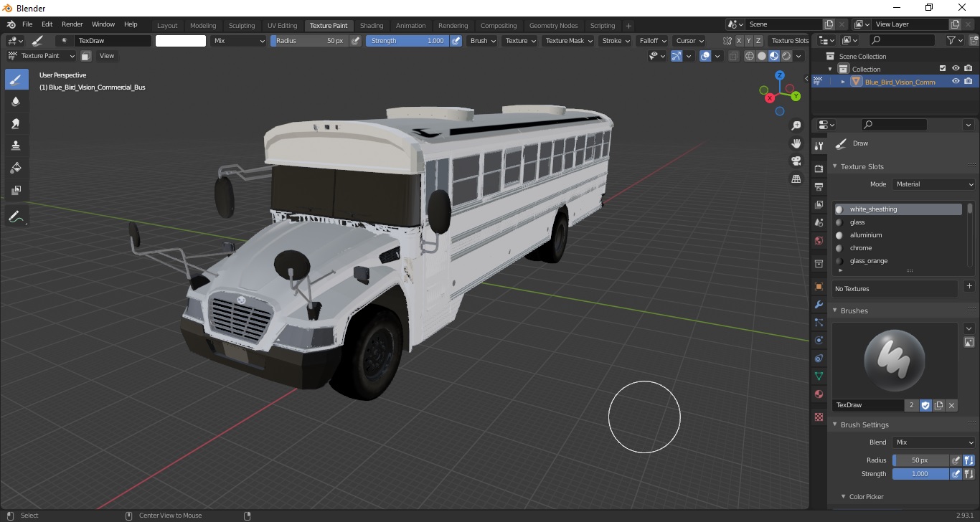Screen dimensions: 980x522
Task: Disable Collection in renders via camera icon
Action: tap(969, 69)
